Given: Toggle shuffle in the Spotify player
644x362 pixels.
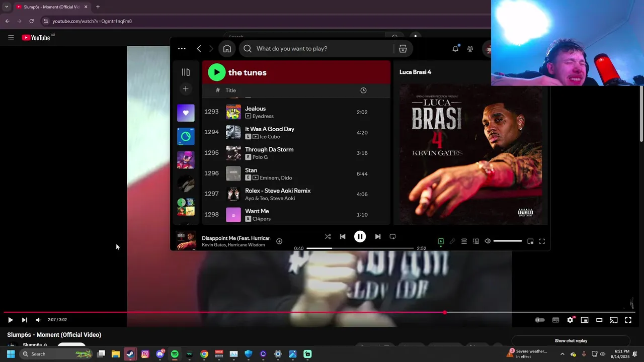Looking at the screenshot, I should click(x=328, y=237).
